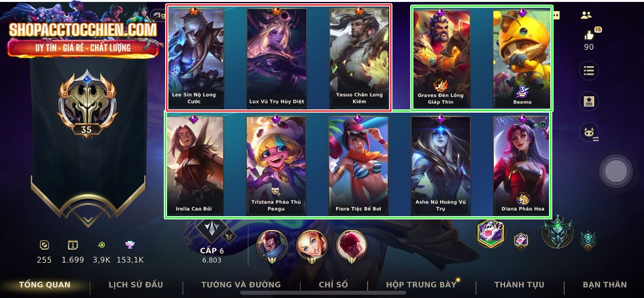644x298 pixels.
Task: Open Lee Sin Nộ Long Cước skin card
Action: click(195, 58)
